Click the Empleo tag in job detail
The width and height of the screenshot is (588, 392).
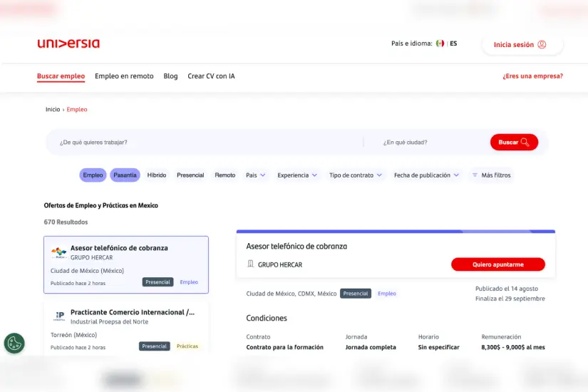pyautogui.click(x=387, y=294)
